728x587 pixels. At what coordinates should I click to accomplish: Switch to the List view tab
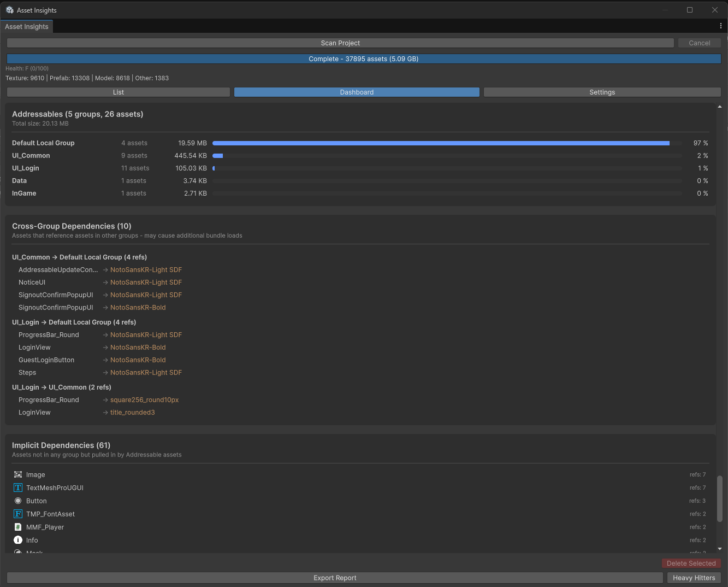tap(119, 92)
